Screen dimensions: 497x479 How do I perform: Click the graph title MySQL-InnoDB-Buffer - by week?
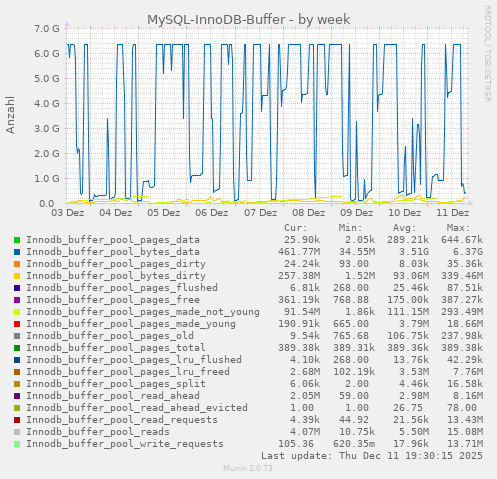[x=249, y=20]
